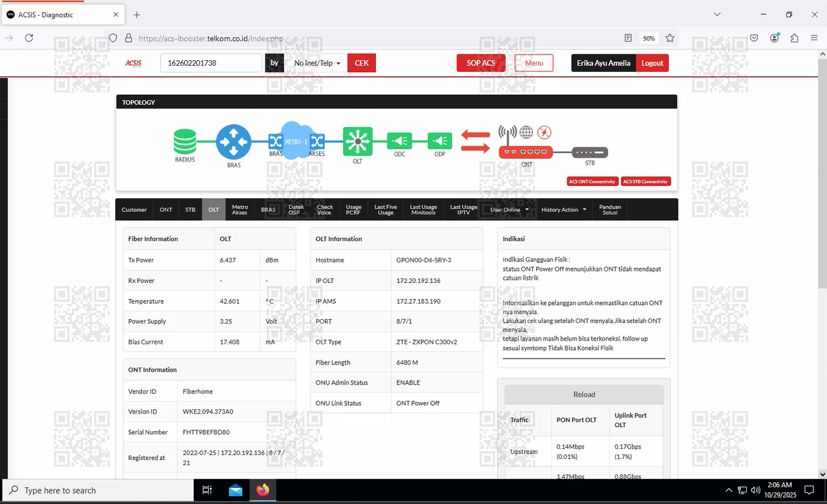Show hidden system tray icons
Viewport: 827px width, 504px height.
click(729, 490)
